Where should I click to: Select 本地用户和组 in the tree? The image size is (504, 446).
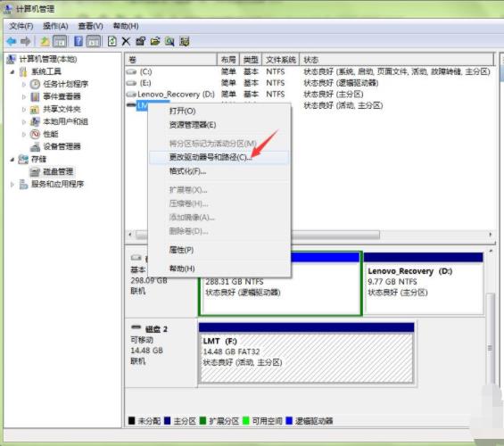pos(66,121)
